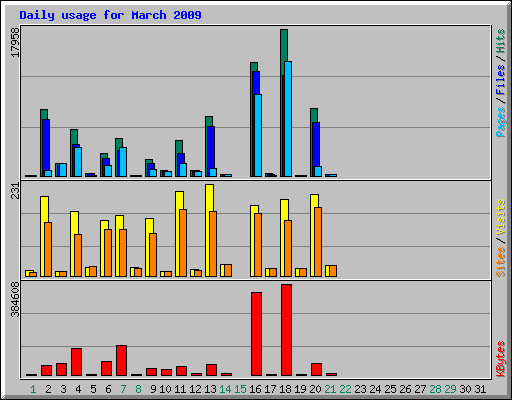512x400 pixels.
Task: Click day 11 on the date axis
Action: (180, 389)
